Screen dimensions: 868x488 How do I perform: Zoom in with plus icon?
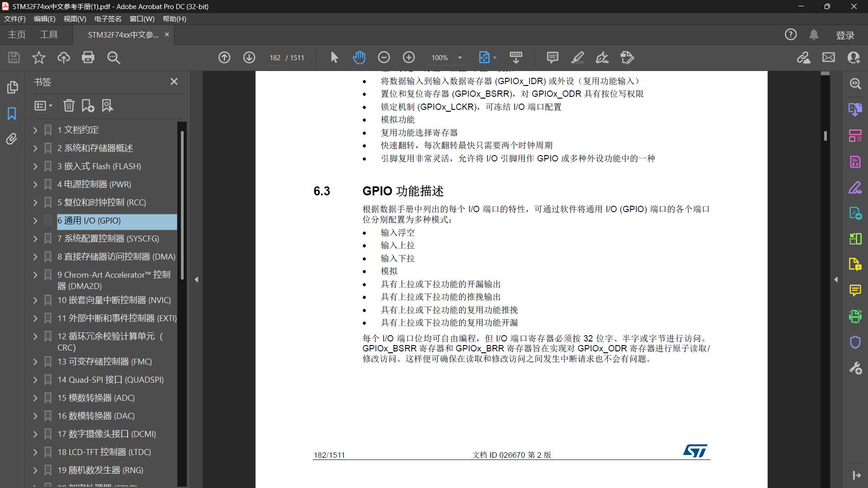pyautogui.click(x=409, y=57)
